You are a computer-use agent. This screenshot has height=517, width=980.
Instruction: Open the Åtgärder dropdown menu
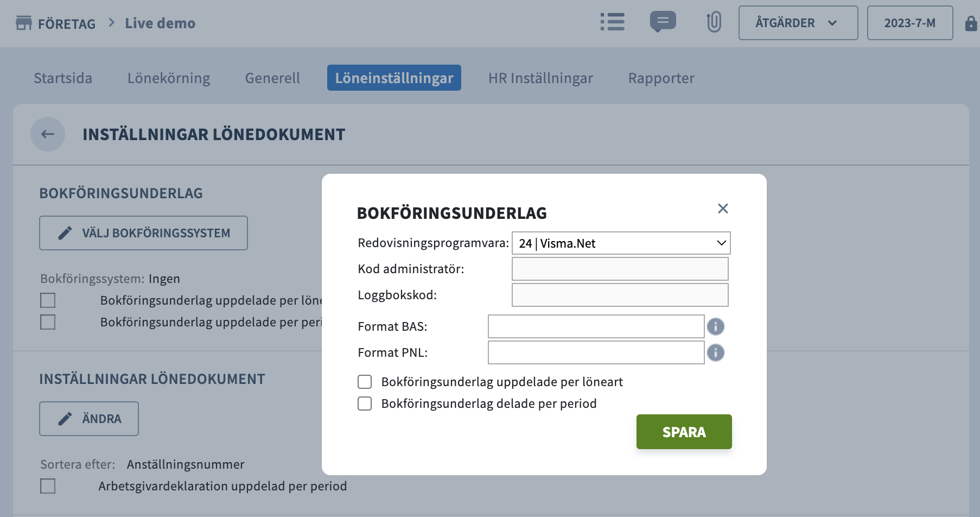(x=798, y=23)
